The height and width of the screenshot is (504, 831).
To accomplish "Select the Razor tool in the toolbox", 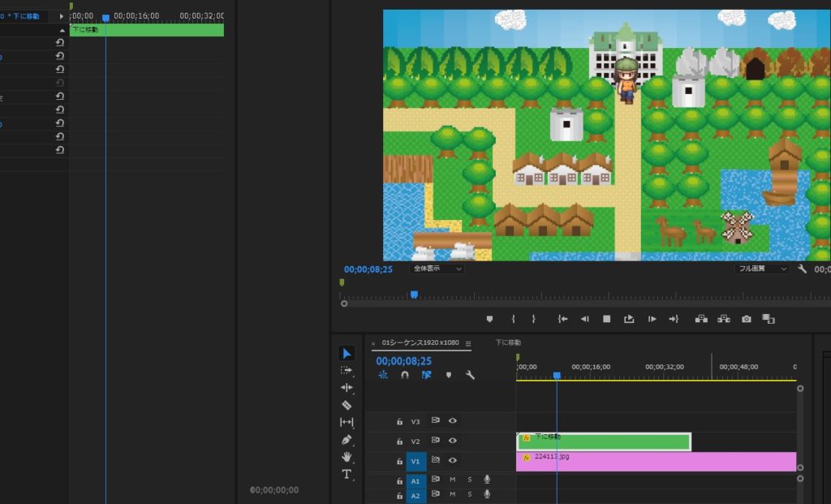I will 347,404.
